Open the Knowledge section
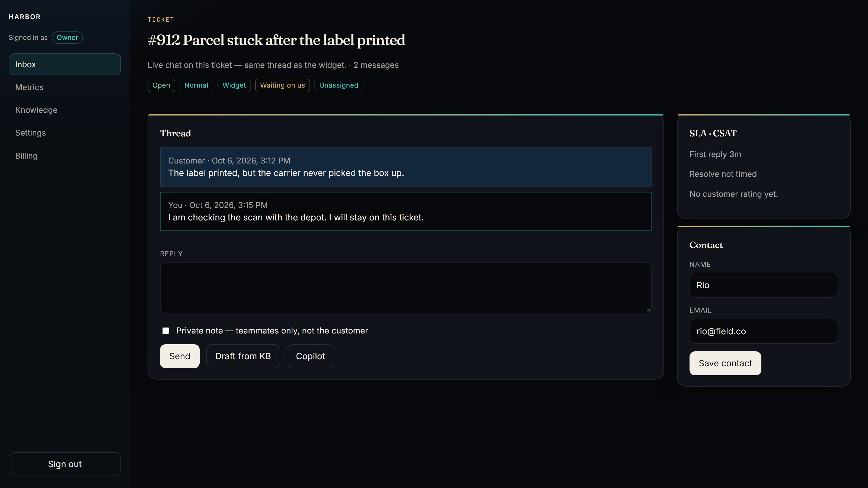This screenshot has width=868, height=488. point(65,110)
